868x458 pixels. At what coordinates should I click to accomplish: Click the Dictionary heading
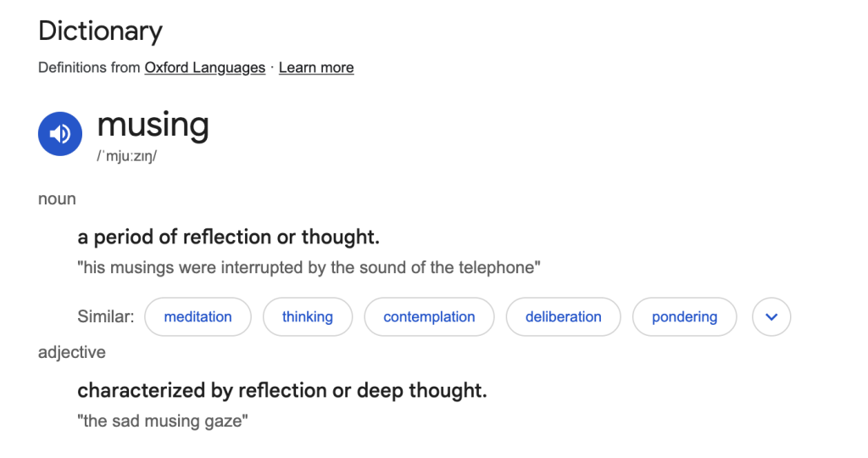[x=100, y=31]
